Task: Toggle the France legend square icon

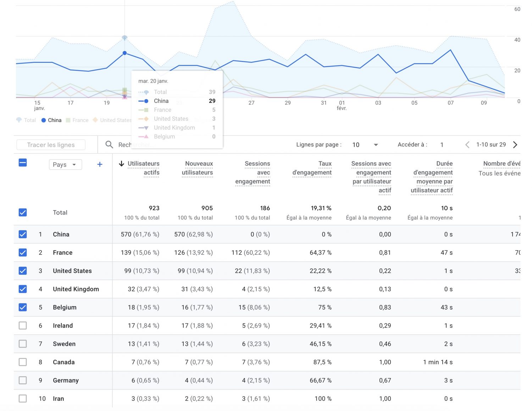Action: pos(68,120)
